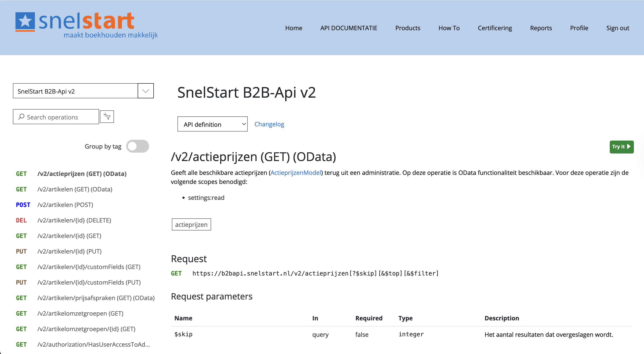
Task: Click the integer type cell
Action: pyautogui.click(x=411, y=334)
